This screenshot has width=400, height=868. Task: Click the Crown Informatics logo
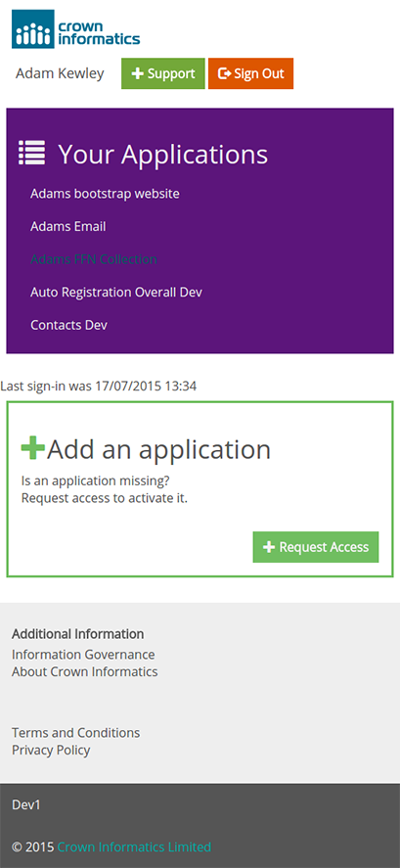pos(76,28)
